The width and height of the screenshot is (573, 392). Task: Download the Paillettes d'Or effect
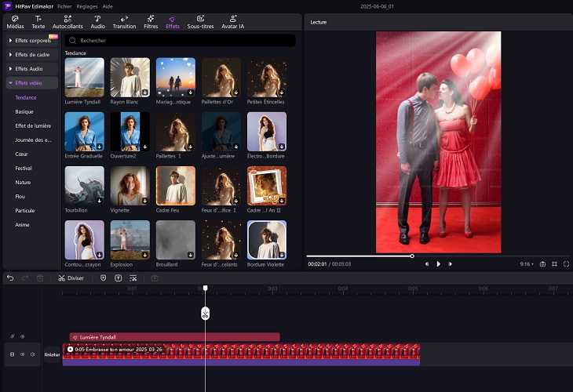(x=236, y=93)
